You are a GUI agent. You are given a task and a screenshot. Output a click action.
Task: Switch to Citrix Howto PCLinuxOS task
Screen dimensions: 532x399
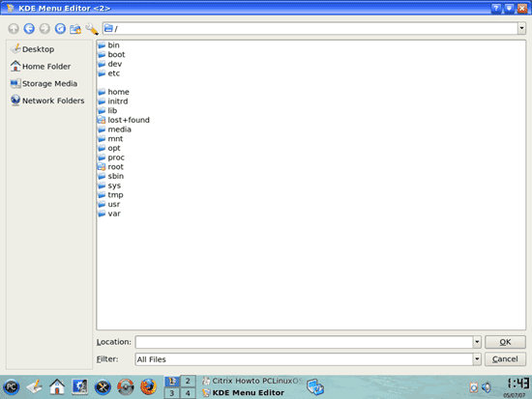pyautogui.click(x=252, y=381)
